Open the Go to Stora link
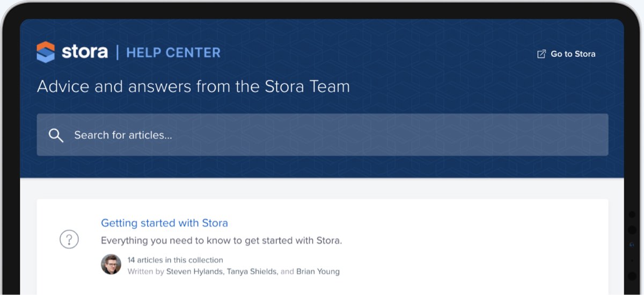Screen dimensions: 644x295 573,54
